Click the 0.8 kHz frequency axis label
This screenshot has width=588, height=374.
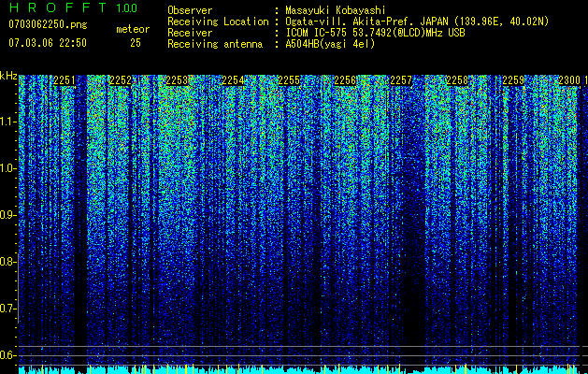pos(8,262)
